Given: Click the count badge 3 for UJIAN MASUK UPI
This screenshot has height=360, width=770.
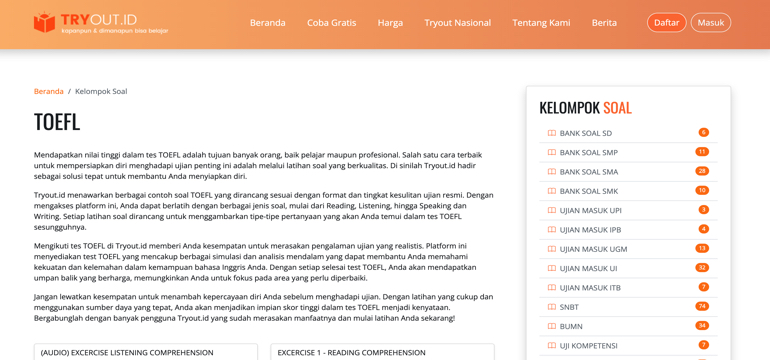Looking at the screenshot, I should tap(704, 210).
